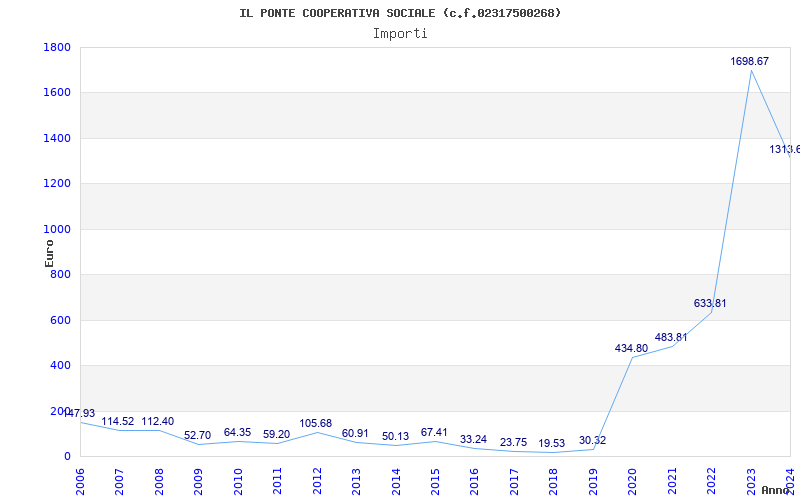This screenshot has width=800, height=500.
Task: Click the 112.40 data label
Action: click(x=158, y=421)
